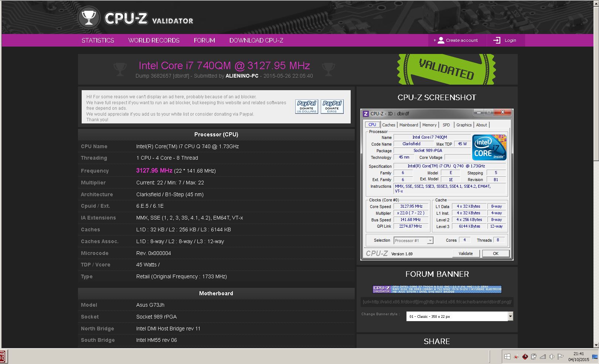Click the forum banner preview image
This screenshot has width=599, height=364.
(x=437, y=289)
